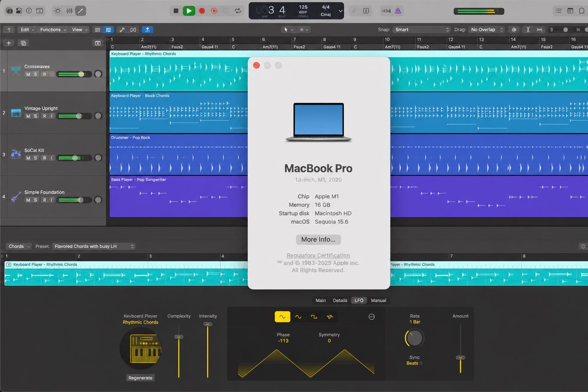588x392 pixels.
Task: Toggle the Editors pencil icon
Action: pyautogui.click(x=80, y=11)
